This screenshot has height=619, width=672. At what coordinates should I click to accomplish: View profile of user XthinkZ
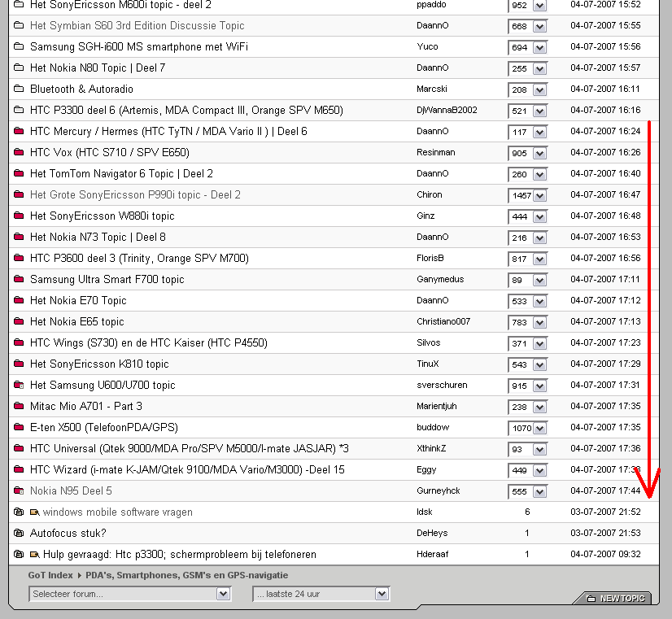tap(431, 448)
